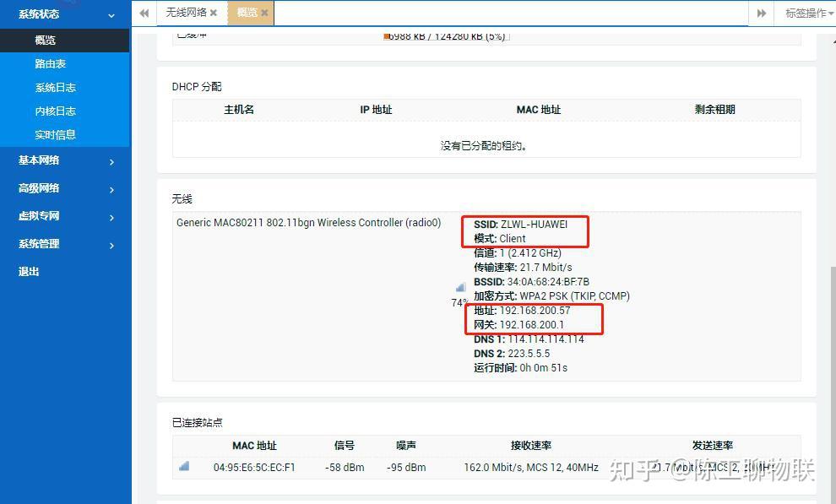Click the SSID value ZLWL-HUAWEI
836x504 pixels.
(x=534, y=225)
